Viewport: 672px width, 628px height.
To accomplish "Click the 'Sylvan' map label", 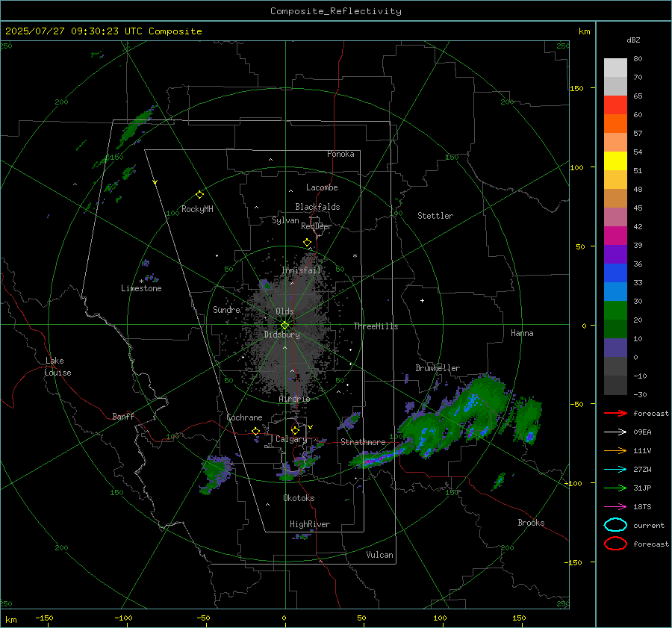I will pyautogui.click(x=285, y=220).
